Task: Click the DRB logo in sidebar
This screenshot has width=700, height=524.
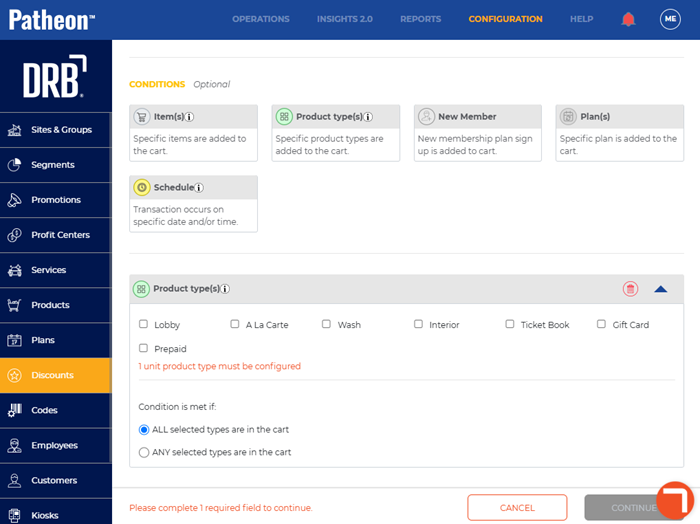Action: 55,76
